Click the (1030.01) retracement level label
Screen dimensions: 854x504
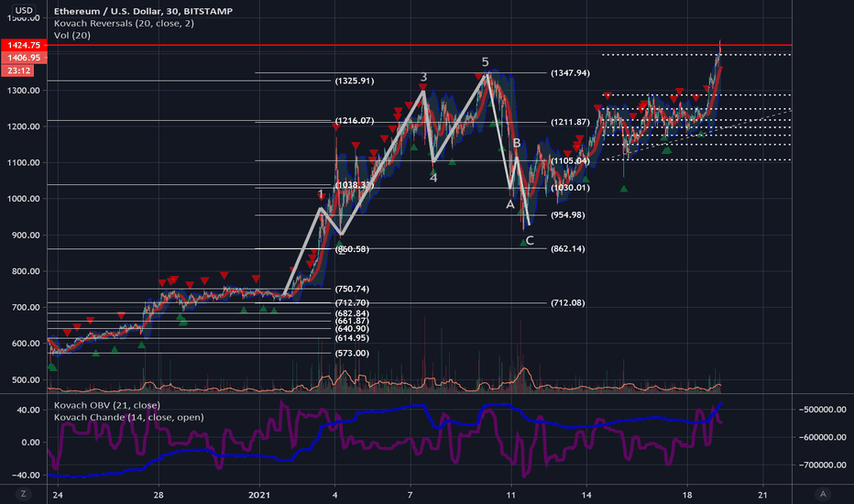[x=570, y=188]
